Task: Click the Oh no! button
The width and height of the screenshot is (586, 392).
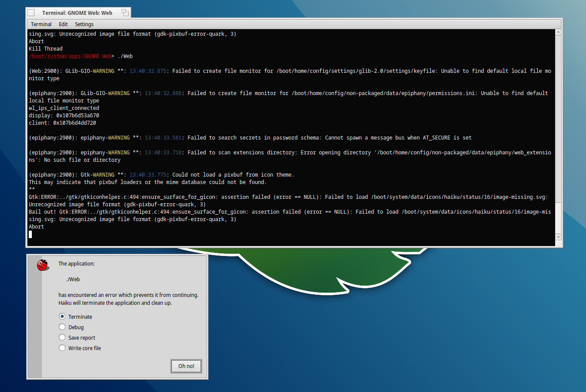Action: (186, 366)
